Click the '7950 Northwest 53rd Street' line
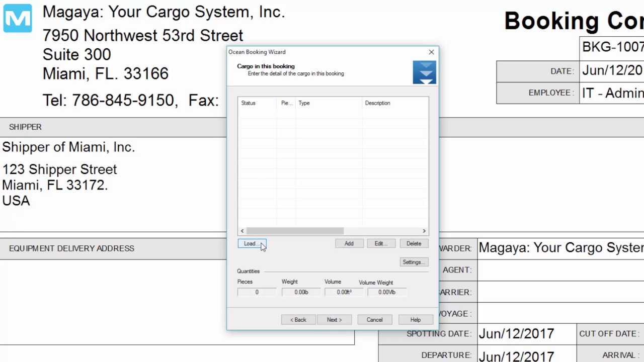 143,35
